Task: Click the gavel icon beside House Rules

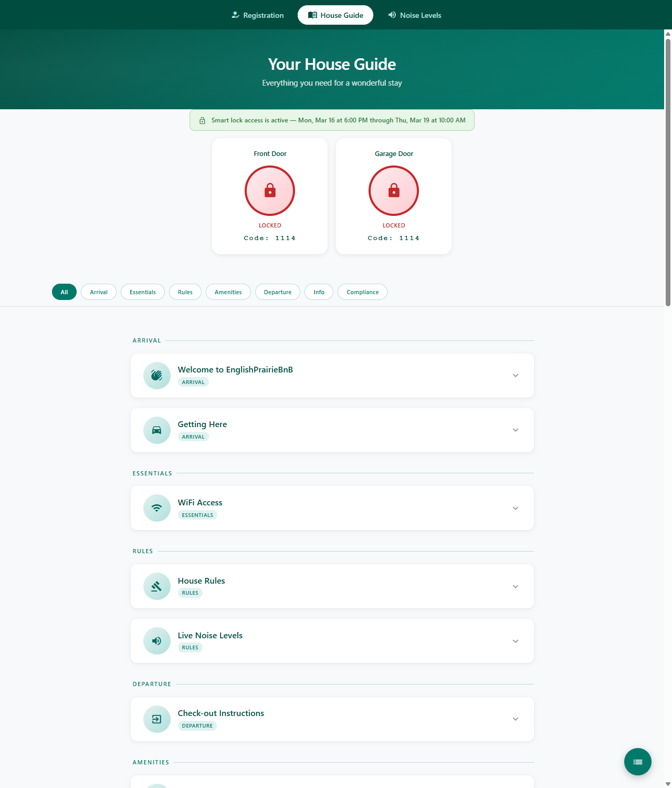Action: pos(156,586)
